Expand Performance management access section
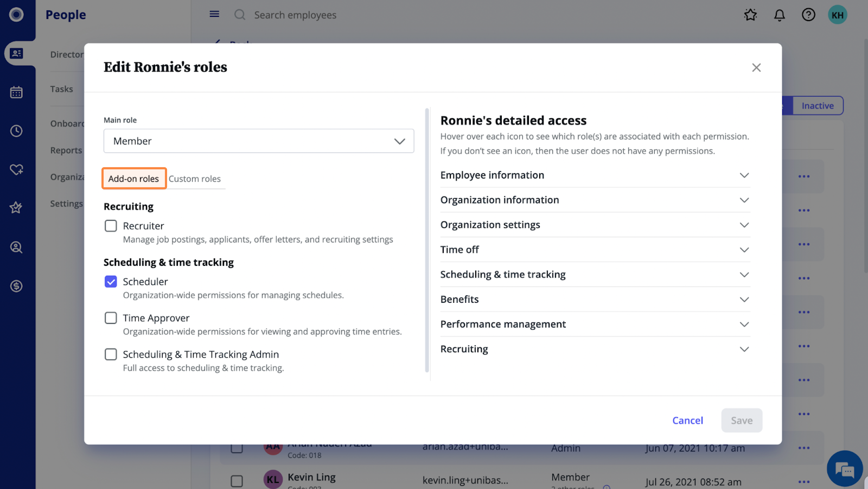This screenshot has height=489, width=868. pos(595,324)
